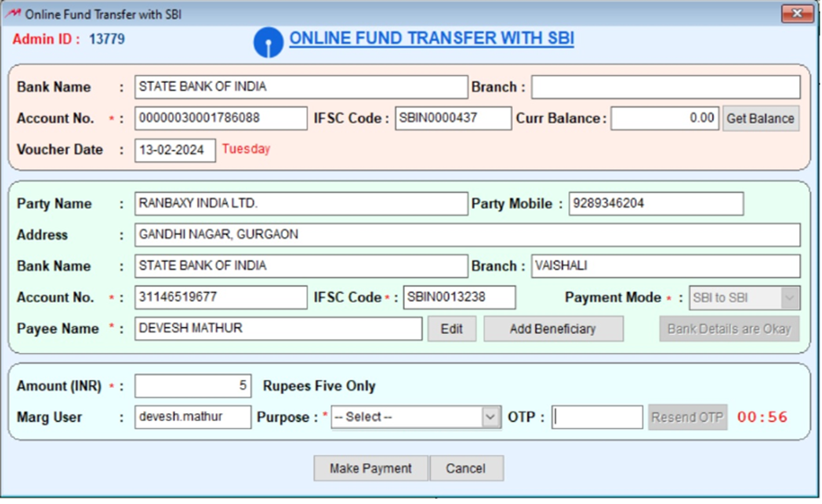Image resolution: width=822 pixels, height=504 pixels.
Task: Click the Address field GANDHI NAGAR, GURGAON
Action: (467, 235)
